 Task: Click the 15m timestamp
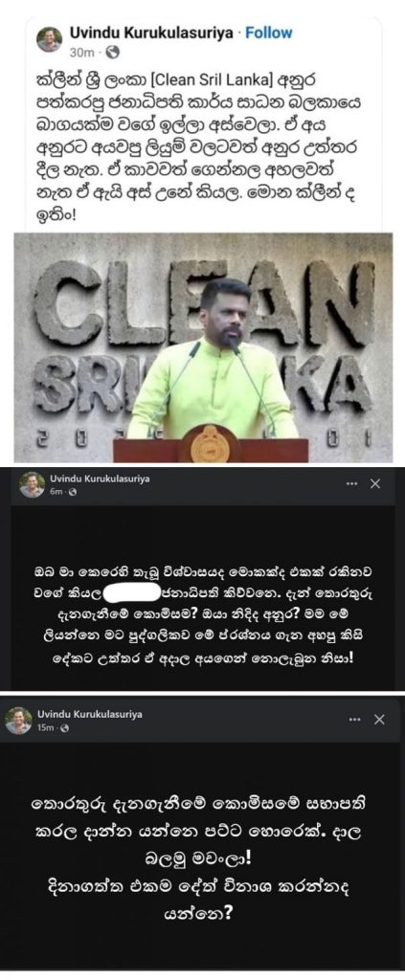(46, 728)
